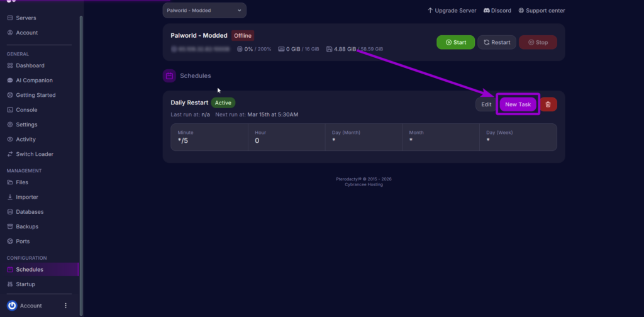Expand the Palworld - Modded server dropdown
The image size is (644, 317).
coord(204,11)
